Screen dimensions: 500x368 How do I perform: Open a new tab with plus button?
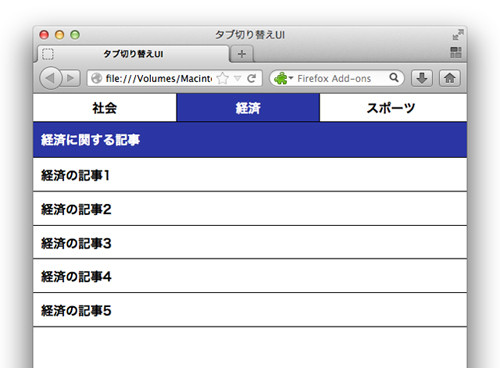tap(242, 54)
